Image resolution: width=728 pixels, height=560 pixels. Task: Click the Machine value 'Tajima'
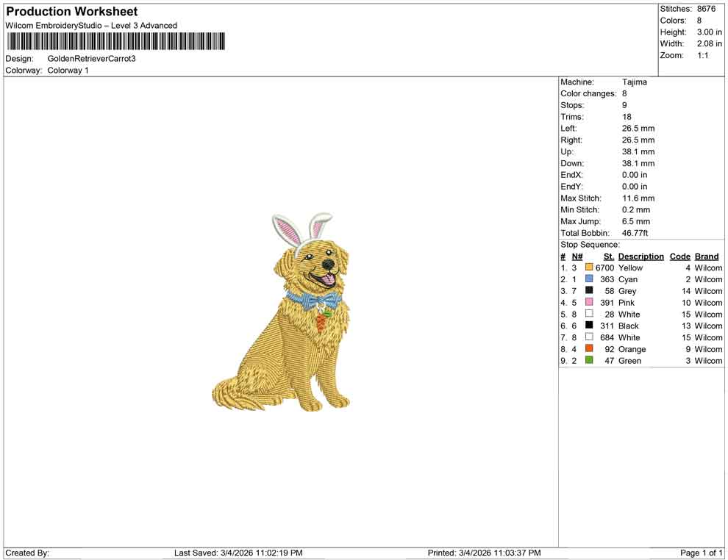coord(634,82)
